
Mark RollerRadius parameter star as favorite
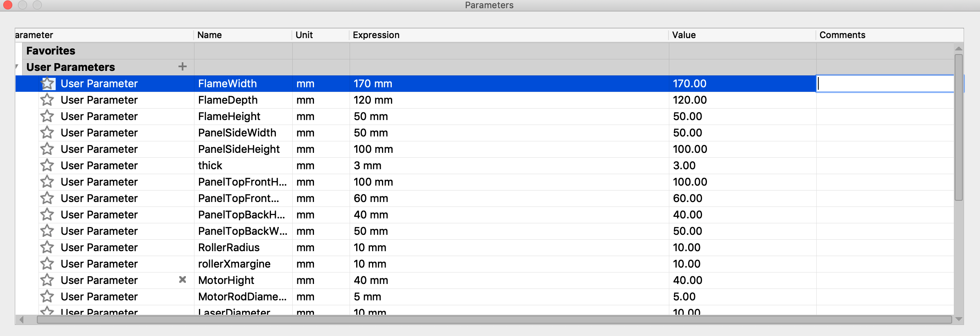tap(47, 247)
